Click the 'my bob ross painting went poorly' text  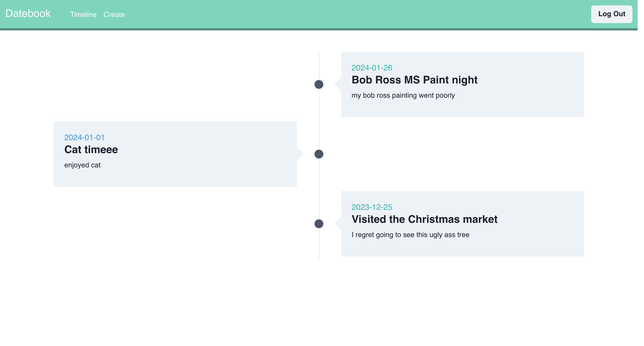(x=403, y=95)
